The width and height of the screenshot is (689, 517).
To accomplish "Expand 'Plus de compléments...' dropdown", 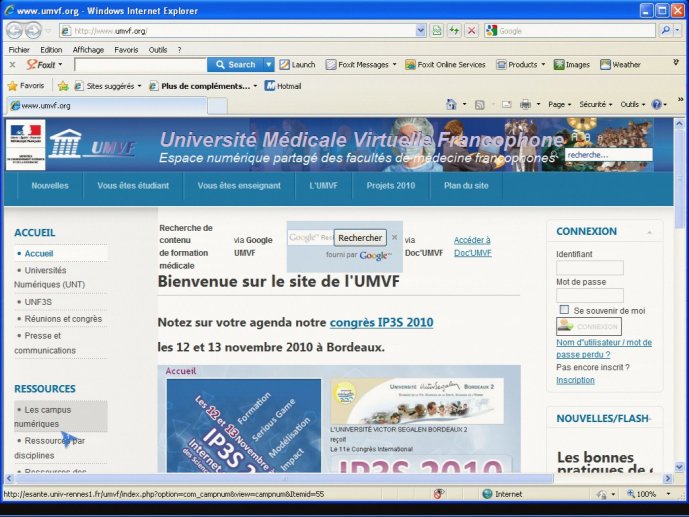I will 255,86.
